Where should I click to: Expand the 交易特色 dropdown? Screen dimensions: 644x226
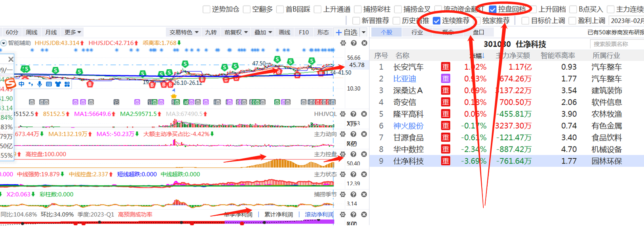pyautogui.click(x=184, y=32)
